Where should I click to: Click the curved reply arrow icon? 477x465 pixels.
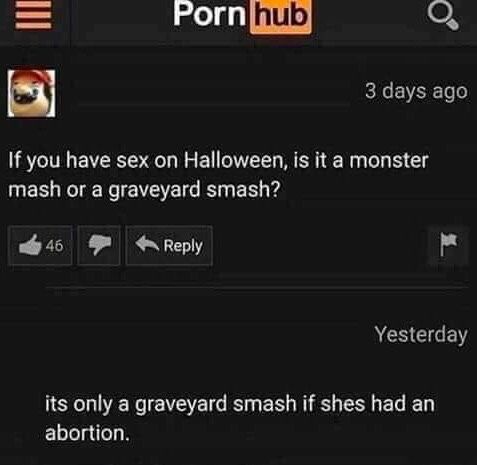147,244
